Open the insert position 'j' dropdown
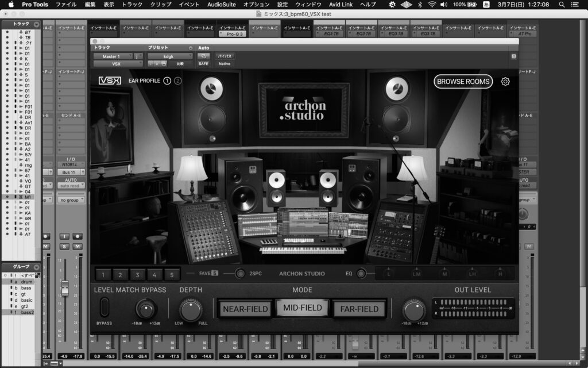Screen dimensions: 588x368 pos(138,56)
